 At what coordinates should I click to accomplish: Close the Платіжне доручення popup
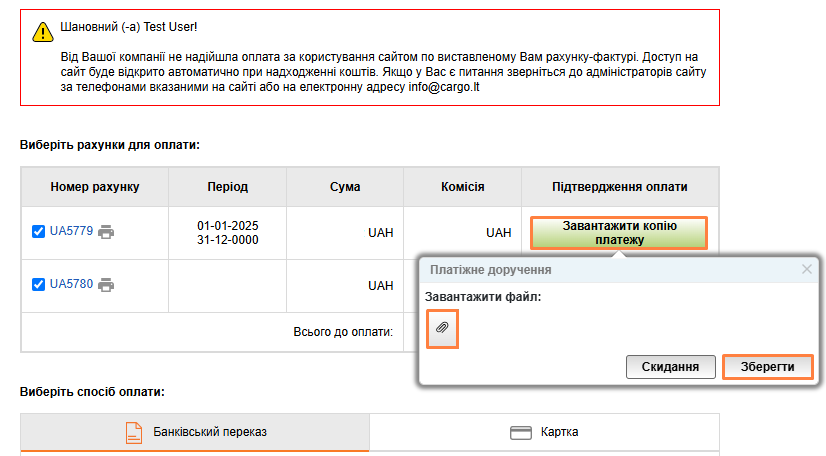tap(807, 269)
